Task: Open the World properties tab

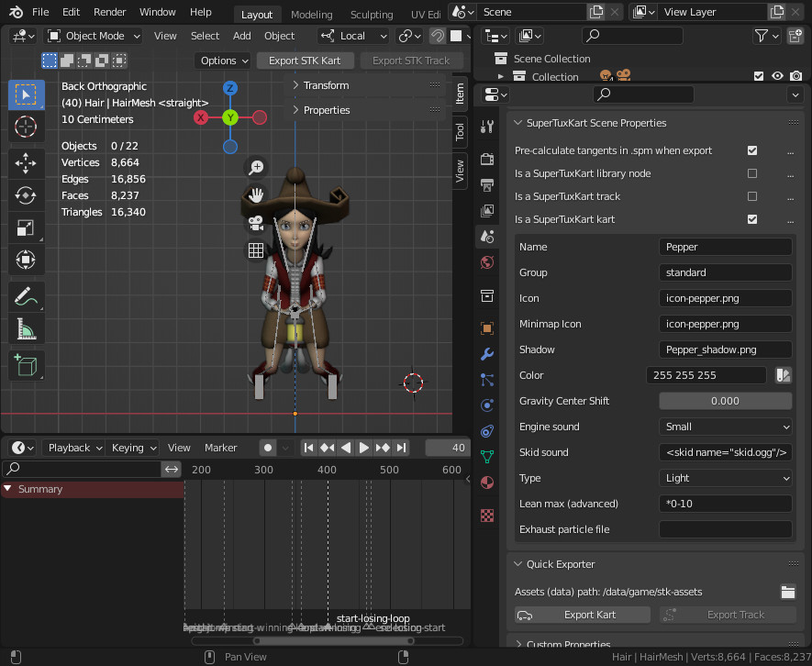Action: pos(487,262)
